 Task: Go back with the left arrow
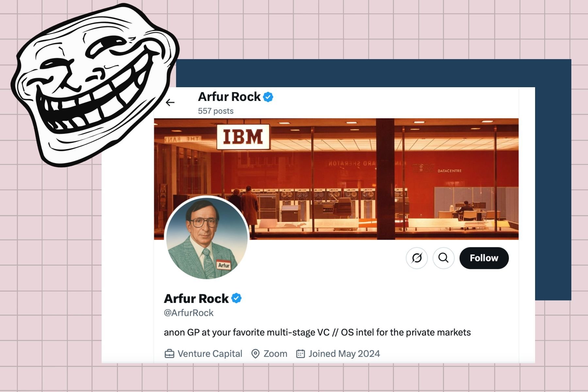coord(170,103)
